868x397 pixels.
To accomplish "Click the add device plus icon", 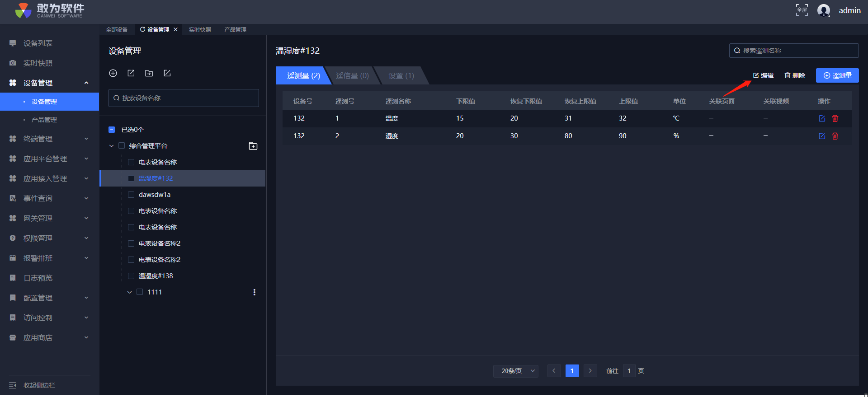I will point(113,73).
